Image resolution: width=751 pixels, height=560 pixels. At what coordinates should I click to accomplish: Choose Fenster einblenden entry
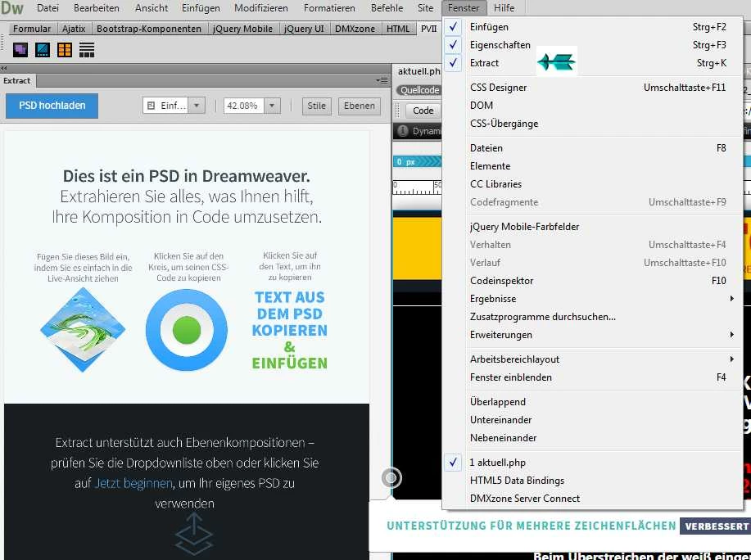coord(592,377)
